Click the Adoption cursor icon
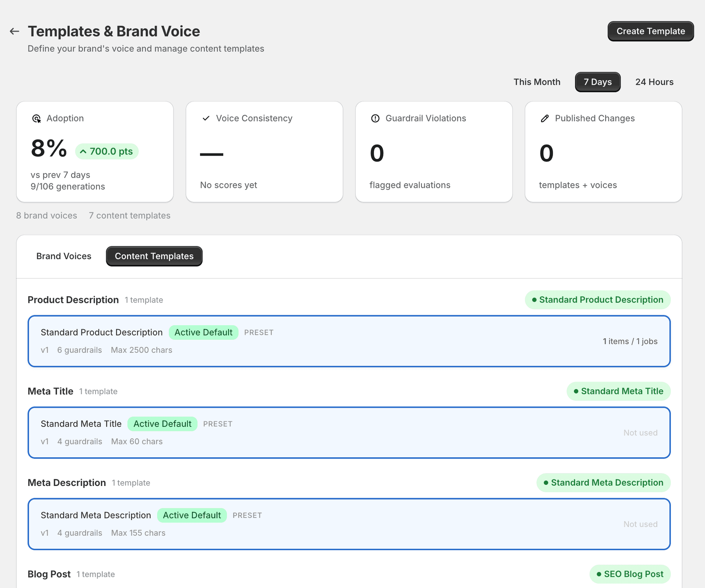705x588 pixels. point(36,118)
